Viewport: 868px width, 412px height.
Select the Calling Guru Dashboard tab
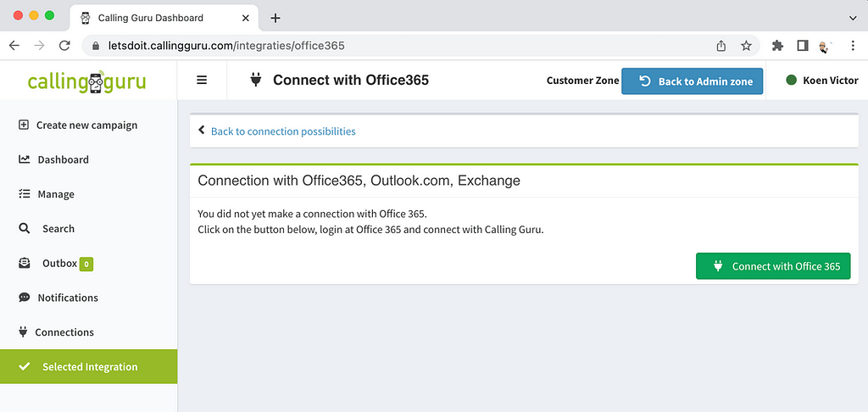(164, 18)
